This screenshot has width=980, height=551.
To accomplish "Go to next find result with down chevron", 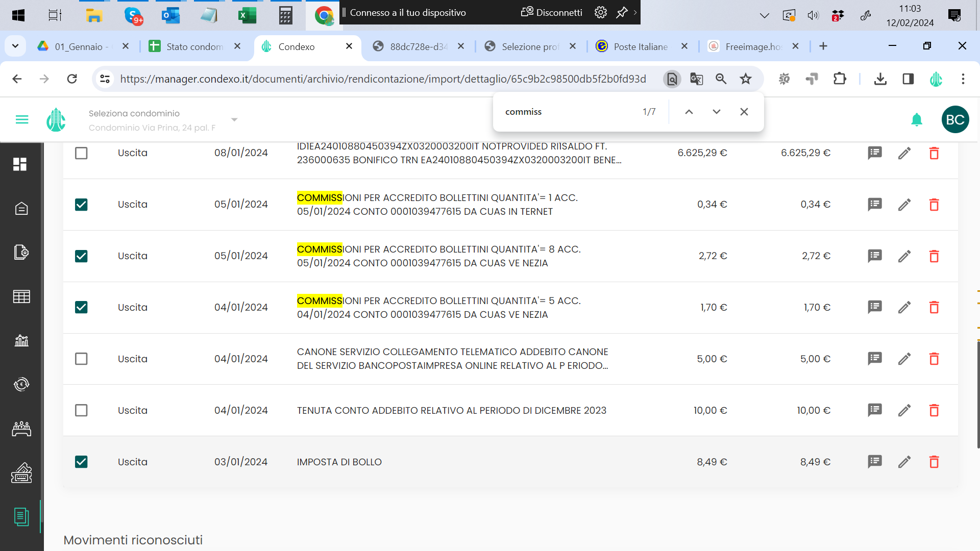I will [716, 112].
